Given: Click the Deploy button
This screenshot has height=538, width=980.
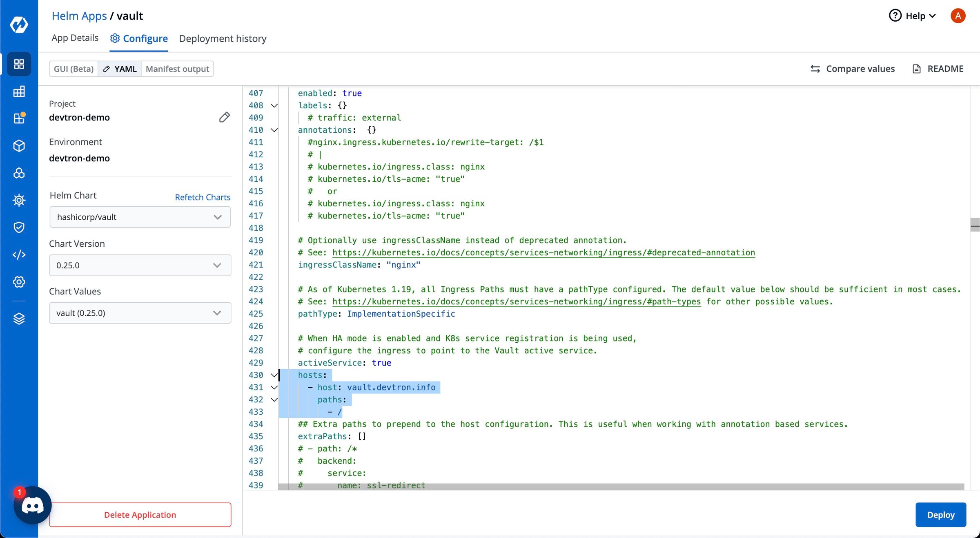Looking at the screenshot, I should [x=940, y=515].
